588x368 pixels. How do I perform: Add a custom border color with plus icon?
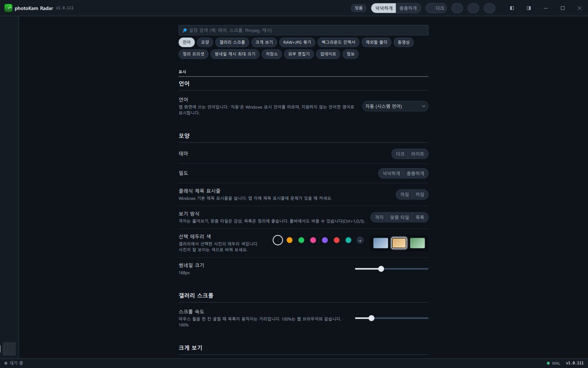[360, 240]
